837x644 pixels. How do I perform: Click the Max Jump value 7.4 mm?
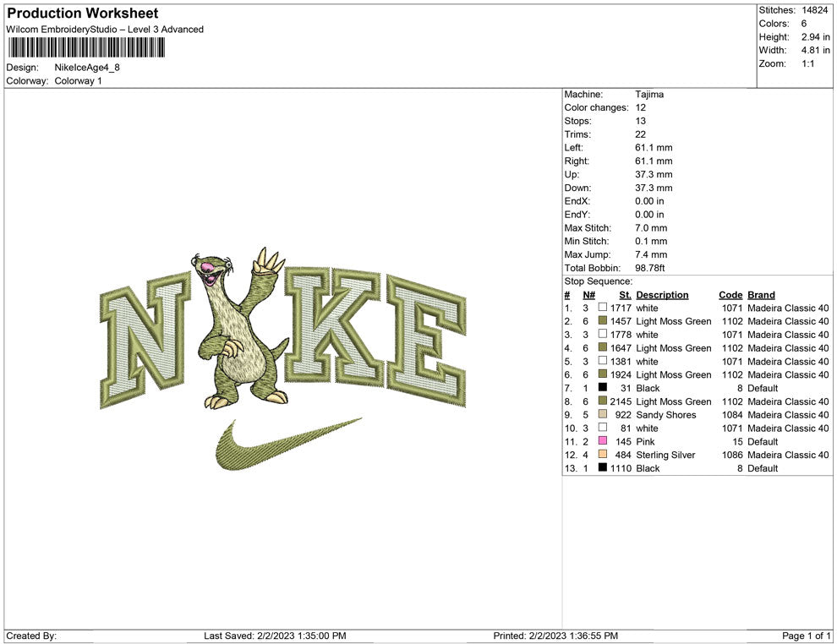pyautogui.click(x=651, y=254)
